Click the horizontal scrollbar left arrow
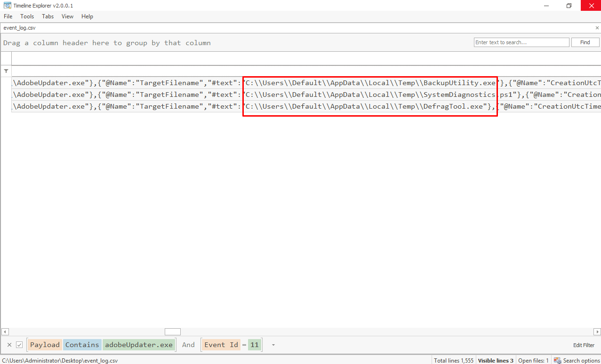 tap(4, 332)
